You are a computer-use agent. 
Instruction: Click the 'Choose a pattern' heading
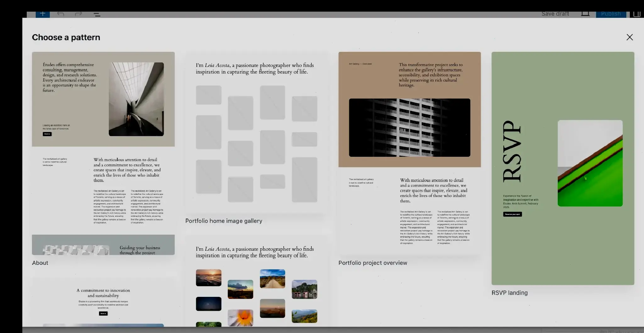click(66, 37)
